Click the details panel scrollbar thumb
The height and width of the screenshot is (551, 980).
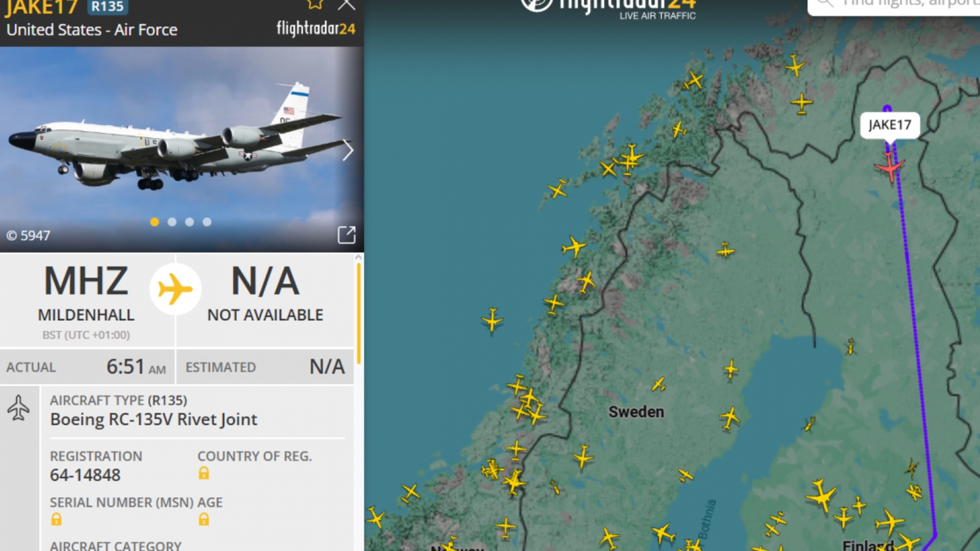coord(358,313)
